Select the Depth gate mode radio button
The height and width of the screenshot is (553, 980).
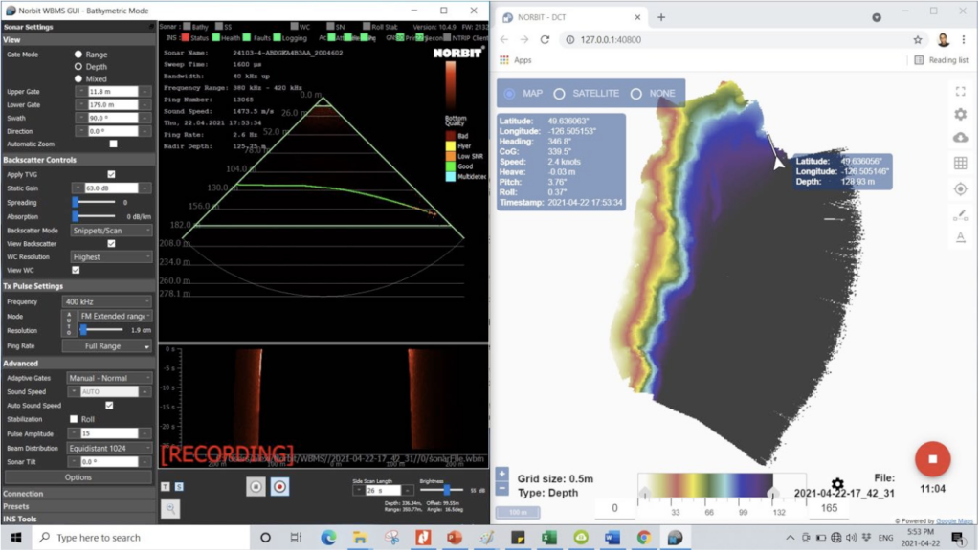(78, 66)
